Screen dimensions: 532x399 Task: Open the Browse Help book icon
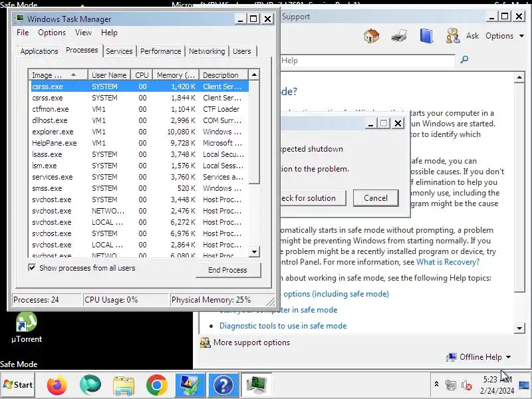pos(426,36)
